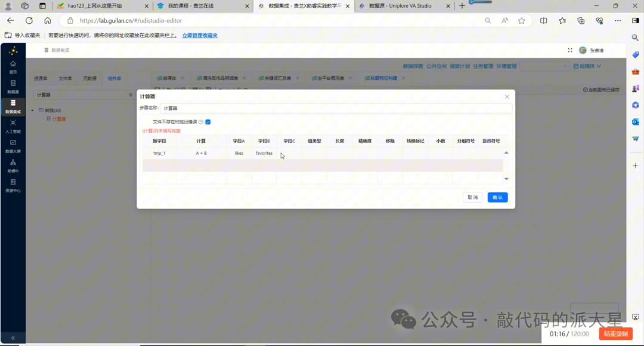This screenshot has height=346, width=644.
Task: Open the 助睿BI sidebar section
Action: pos(13,166)
